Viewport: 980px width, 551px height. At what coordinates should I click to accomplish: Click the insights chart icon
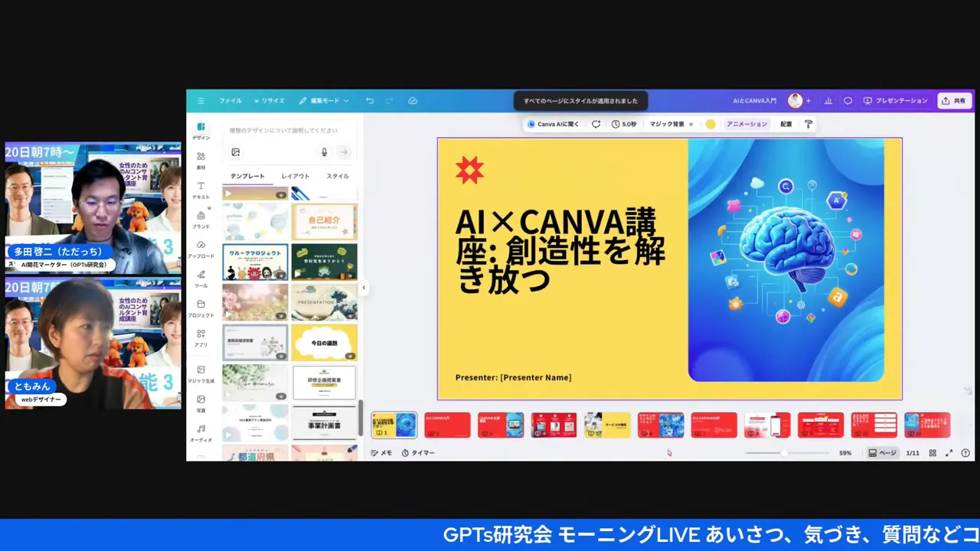[x=828, y=100]
